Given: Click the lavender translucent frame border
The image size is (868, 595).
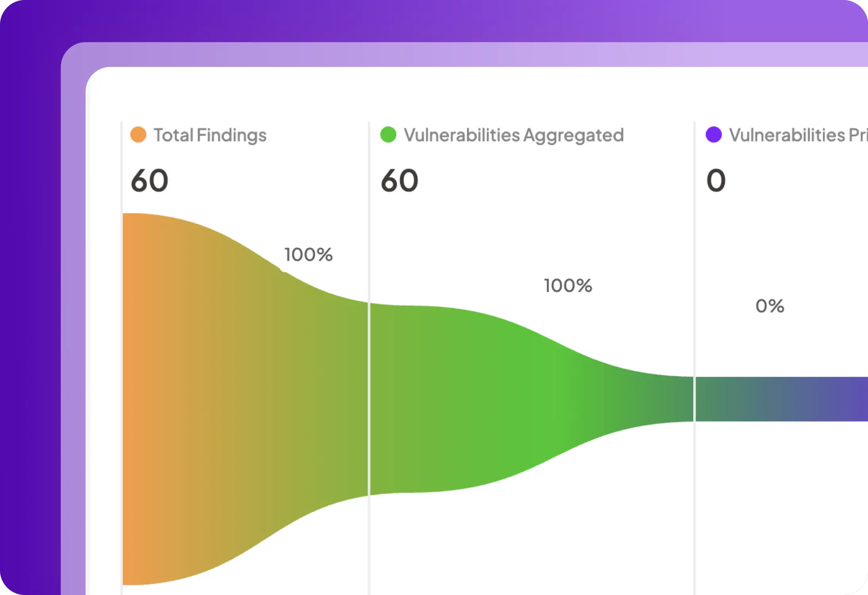Looking at the screenshot, I should (x=73, y=317).
